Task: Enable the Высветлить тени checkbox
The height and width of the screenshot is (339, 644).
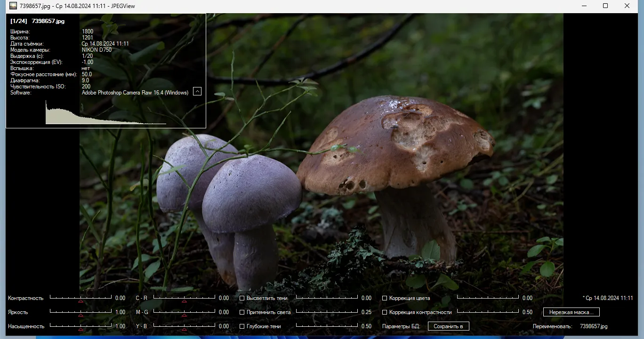Action: coord(242,298)
